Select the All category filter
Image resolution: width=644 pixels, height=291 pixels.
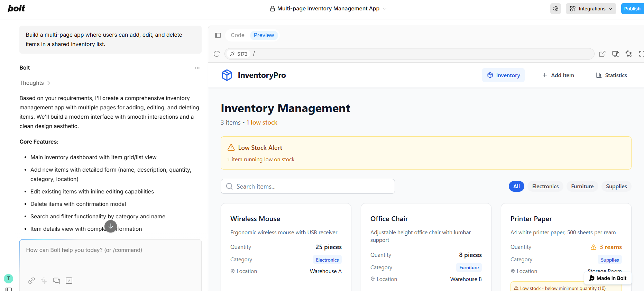pyautogui.click(x=516, y=187)
